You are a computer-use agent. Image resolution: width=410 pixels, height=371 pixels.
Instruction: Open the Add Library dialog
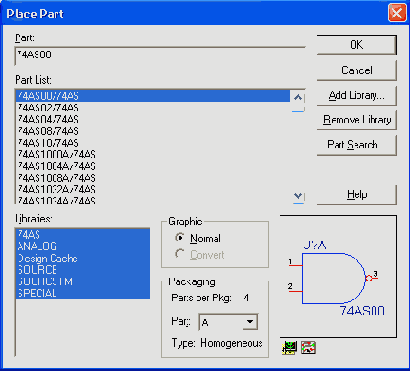356,96
